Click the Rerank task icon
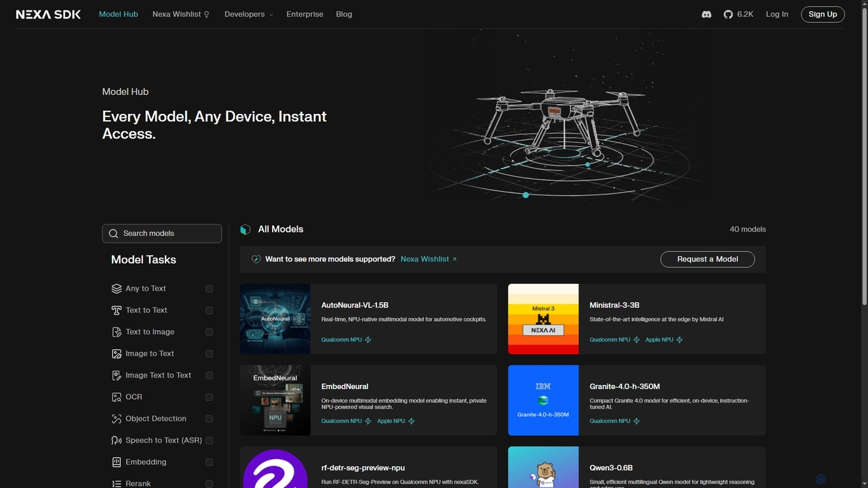Viewport: 868px width, 488px height. point(117,484)
